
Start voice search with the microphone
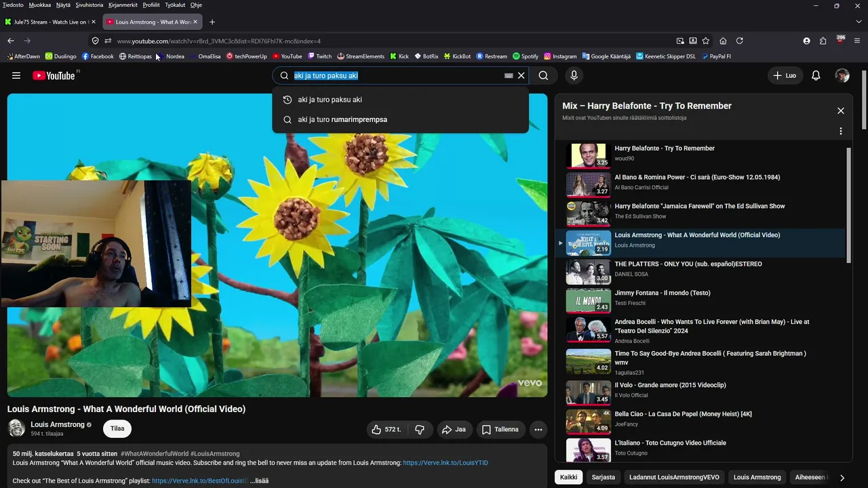(574, 76)
